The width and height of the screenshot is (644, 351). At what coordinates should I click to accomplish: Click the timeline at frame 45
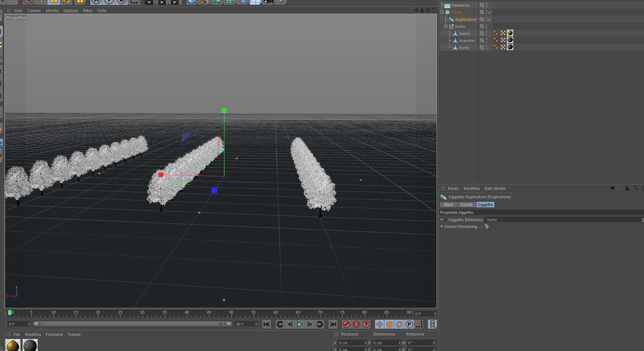point(209,313)
